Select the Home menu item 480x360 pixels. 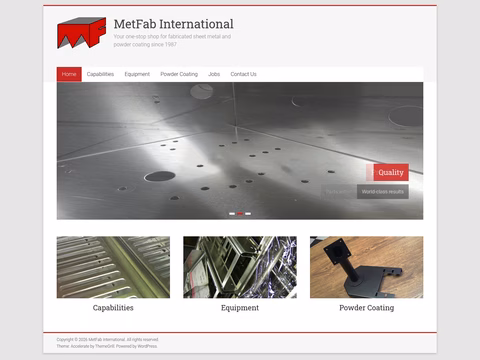pos(69,74)
